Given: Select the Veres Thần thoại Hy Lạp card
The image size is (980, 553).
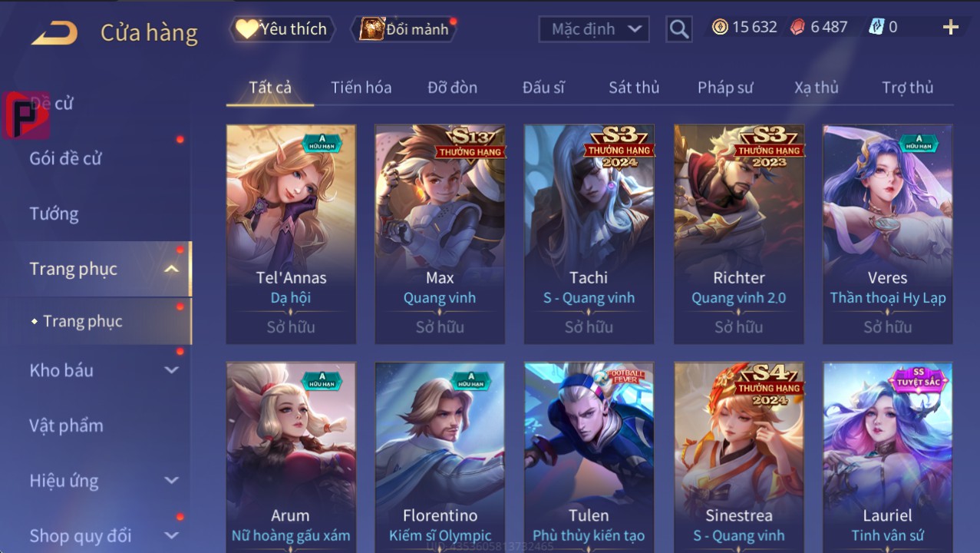Looking at the screenshot, I should pos(887,234).
